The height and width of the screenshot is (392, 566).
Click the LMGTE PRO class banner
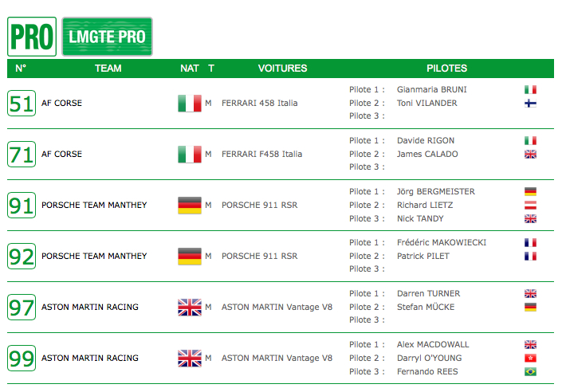pyautogui.click(x=107, y=37)
